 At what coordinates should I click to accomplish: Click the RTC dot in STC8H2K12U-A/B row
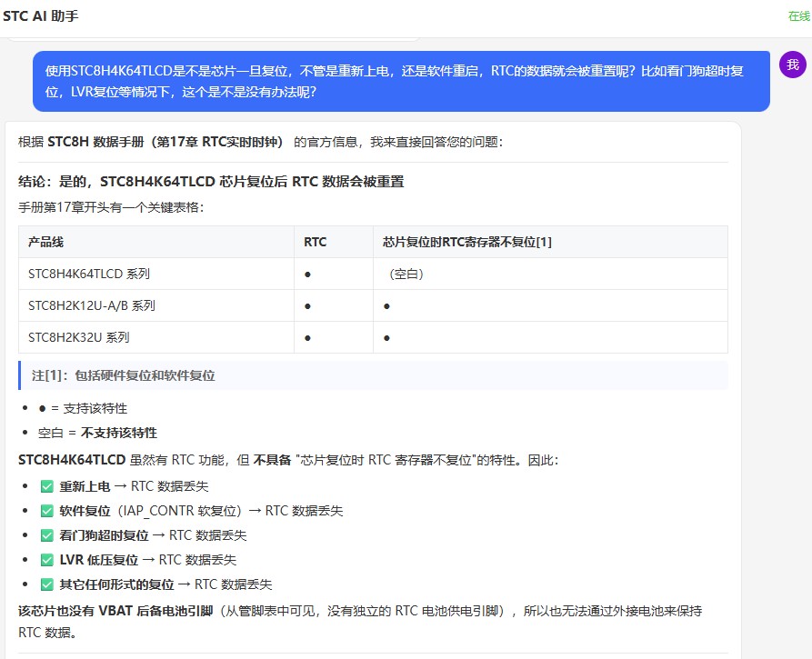[307, 306]
